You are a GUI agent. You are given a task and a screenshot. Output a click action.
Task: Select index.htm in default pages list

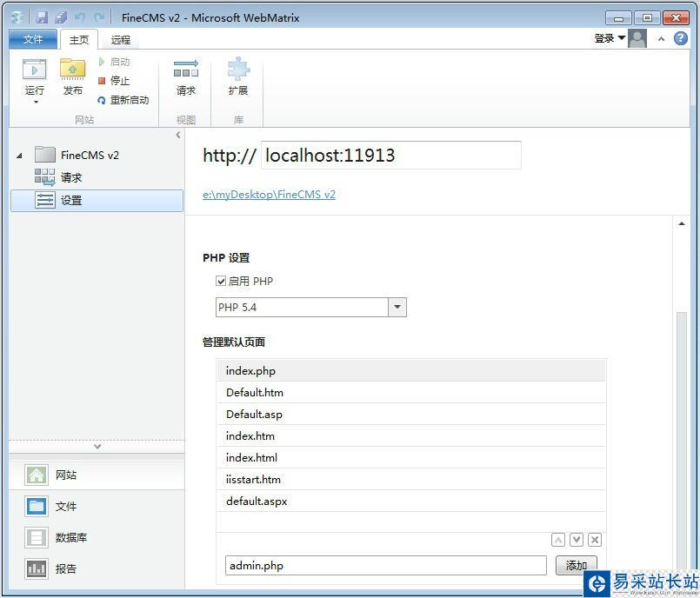pos(410,436)
